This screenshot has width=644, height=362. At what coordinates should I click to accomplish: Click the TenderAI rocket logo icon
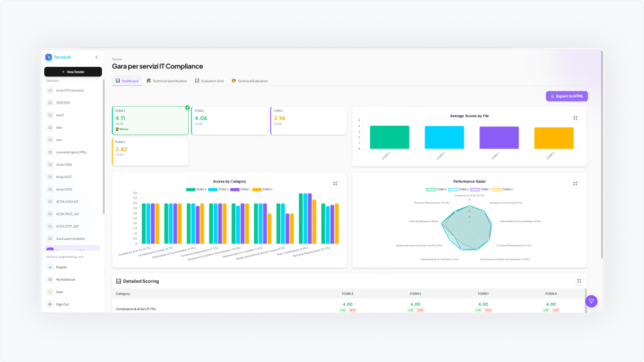[x=48, y=57]
